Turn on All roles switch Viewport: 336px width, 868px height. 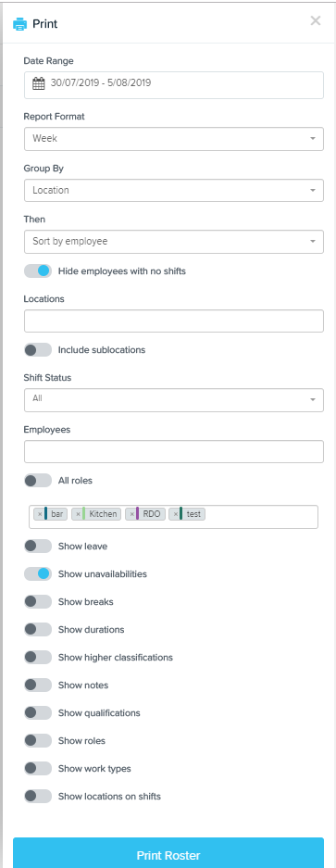click(x=38, y=481)
